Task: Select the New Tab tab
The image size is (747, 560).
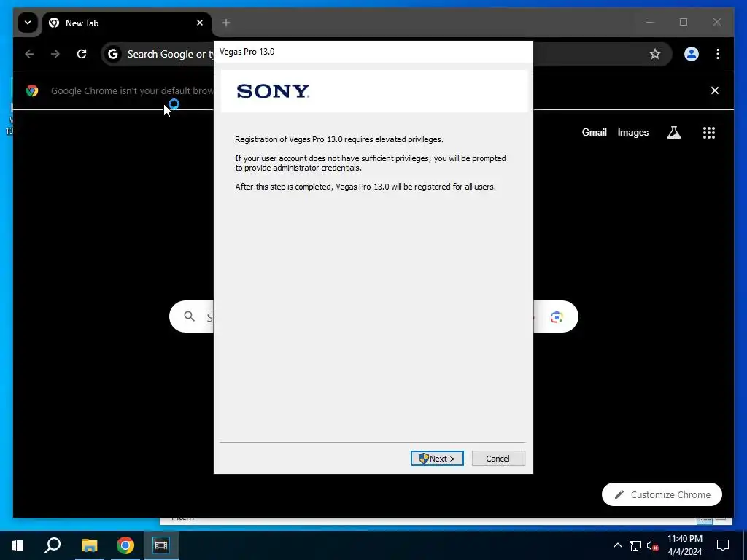Action: click(126, 23)
